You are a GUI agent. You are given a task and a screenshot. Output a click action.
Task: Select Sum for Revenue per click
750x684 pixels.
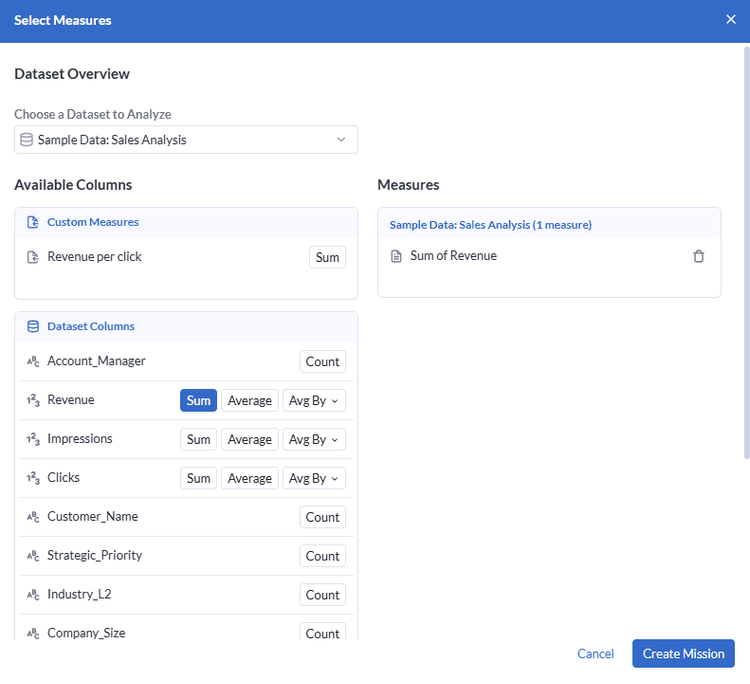[x=327, y=258]
